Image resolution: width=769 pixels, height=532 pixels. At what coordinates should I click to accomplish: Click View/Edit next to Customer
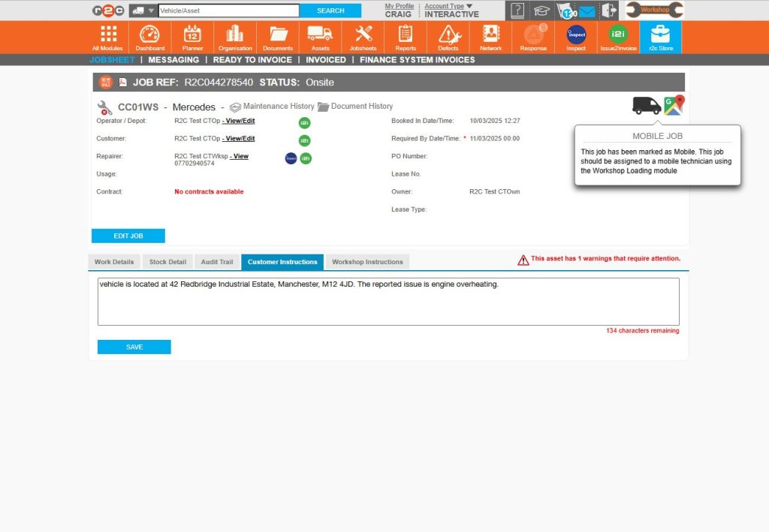[239, 138]
